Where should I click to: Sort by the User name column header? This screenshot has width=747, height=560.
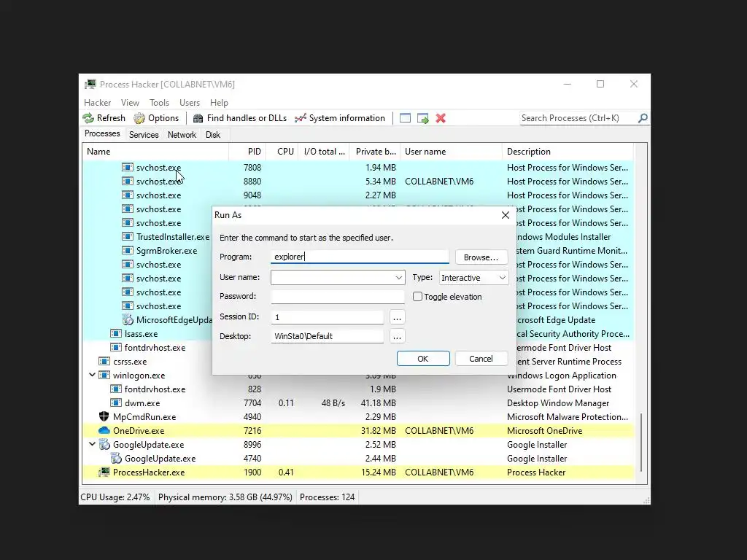[x=451, y=152]
